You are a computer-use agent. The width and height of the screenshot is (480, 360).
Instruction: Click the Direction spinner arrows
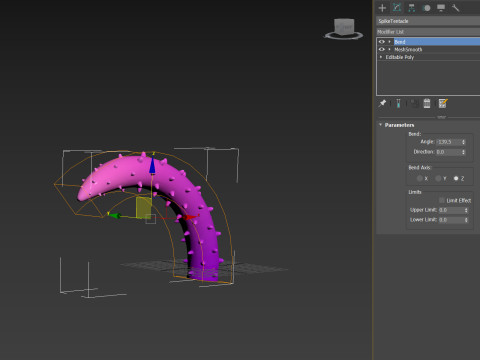point(463,152)
